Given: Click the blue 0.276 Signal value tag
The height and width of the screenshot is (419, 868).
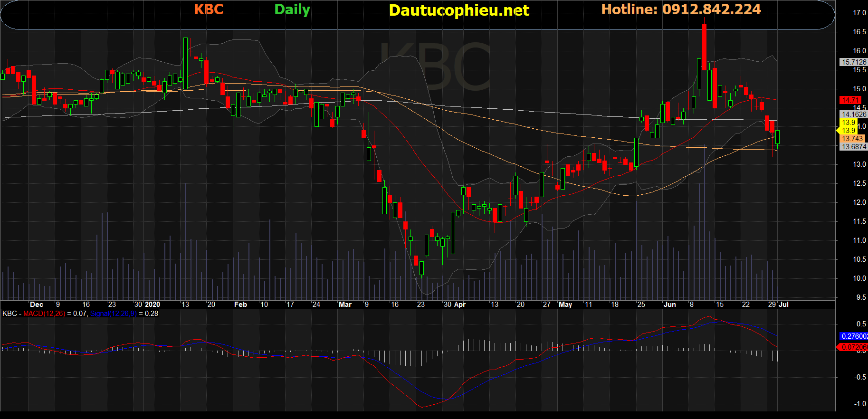Looking at the screenshot, I should coord(854,336).
